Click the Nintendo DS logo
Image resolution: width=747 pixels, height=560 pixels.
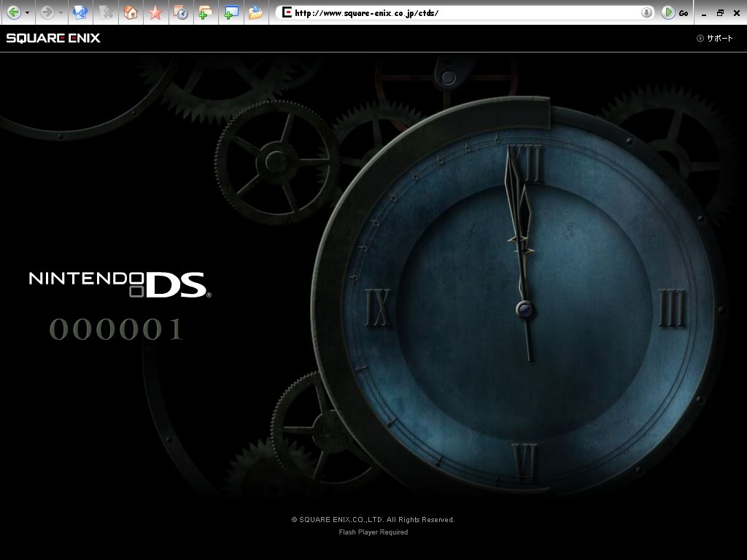(120, 284)
